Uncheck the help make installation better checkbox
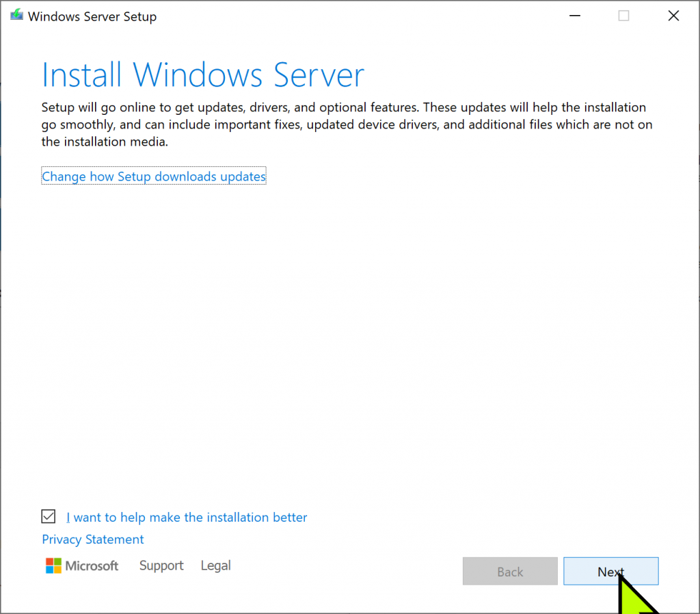 (49, 516)
